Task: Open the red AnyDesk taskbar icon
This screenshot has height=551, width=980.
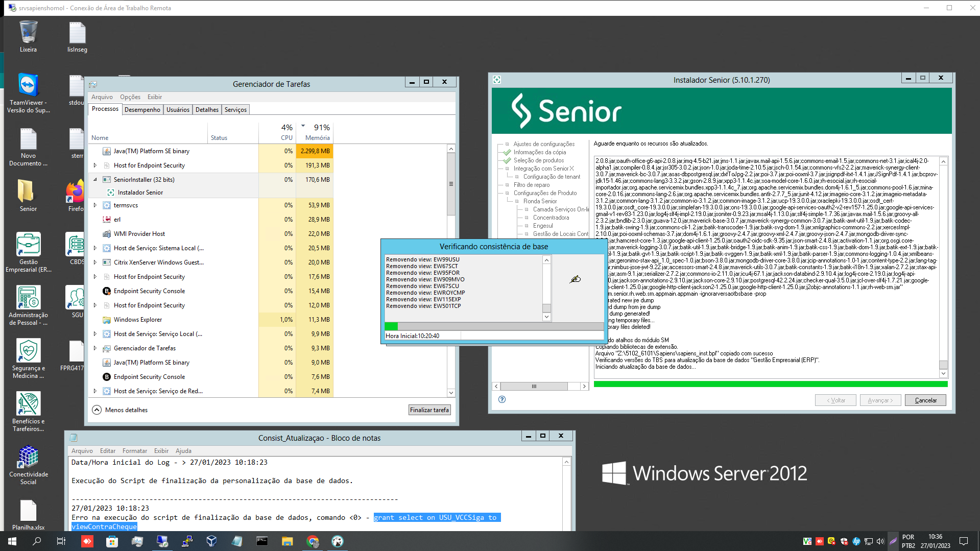Action: [x=87, y=541]
